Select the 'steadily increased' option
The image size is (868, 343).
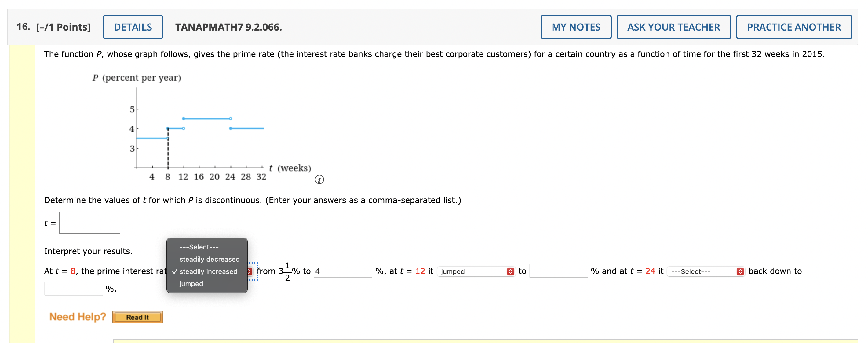click(x=208, y=271)
